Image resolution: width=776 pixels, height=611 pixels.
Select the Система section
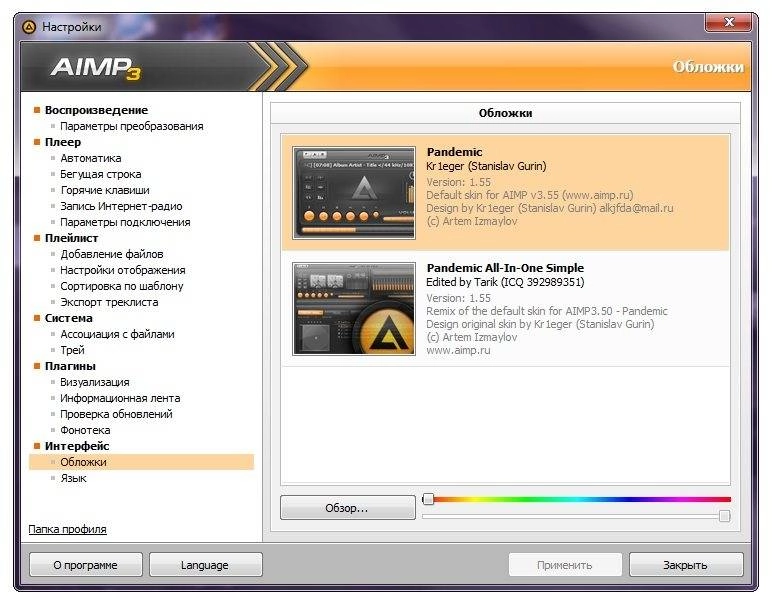click(x=69, y=318)
